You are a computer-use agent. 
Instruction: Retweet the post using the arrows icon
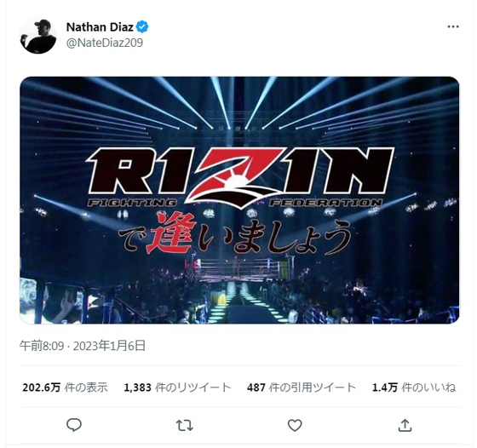[185, 426]
